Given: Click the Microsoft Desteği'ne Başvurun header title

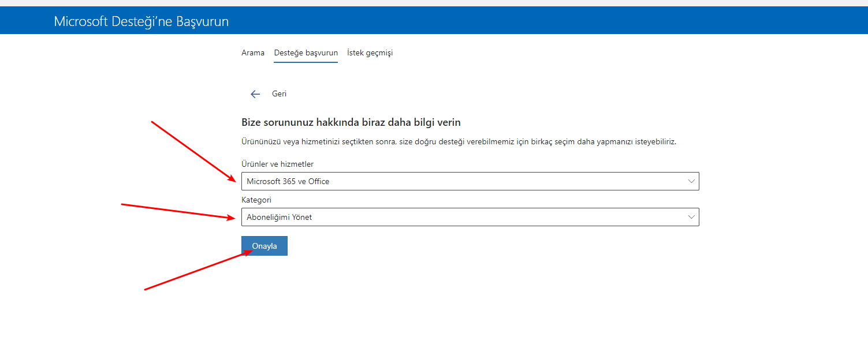Looking at the screenshot, I should tap(141, 21).
